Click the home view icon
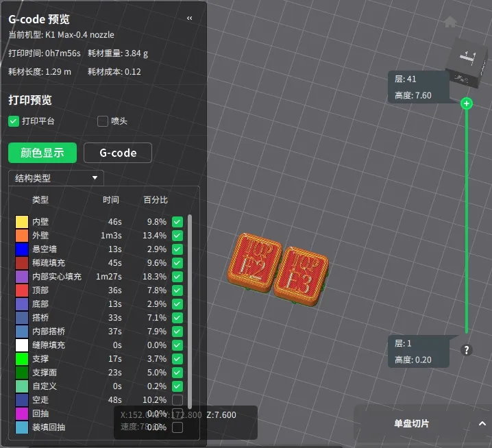The height and width of the screenshot is (448, 492). (450, 23)
